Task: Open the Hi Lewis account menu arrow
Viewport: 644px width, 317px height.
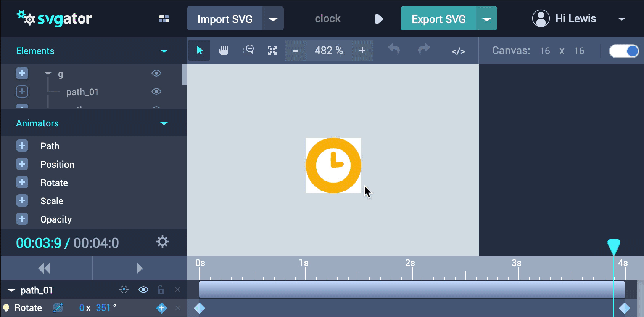Action: click(x=622, y=19)
